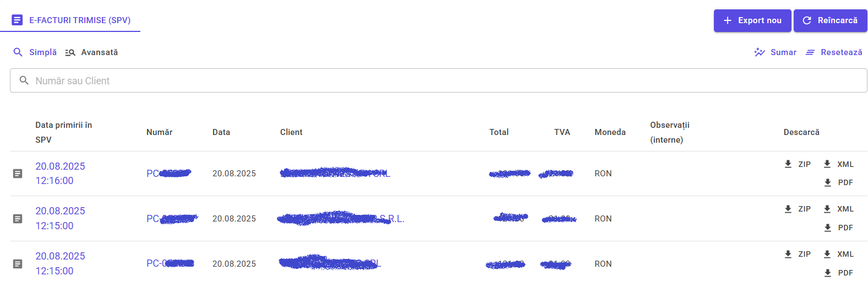Focus the Număr sau Client search field
The image size is (868, 281).
439,80
